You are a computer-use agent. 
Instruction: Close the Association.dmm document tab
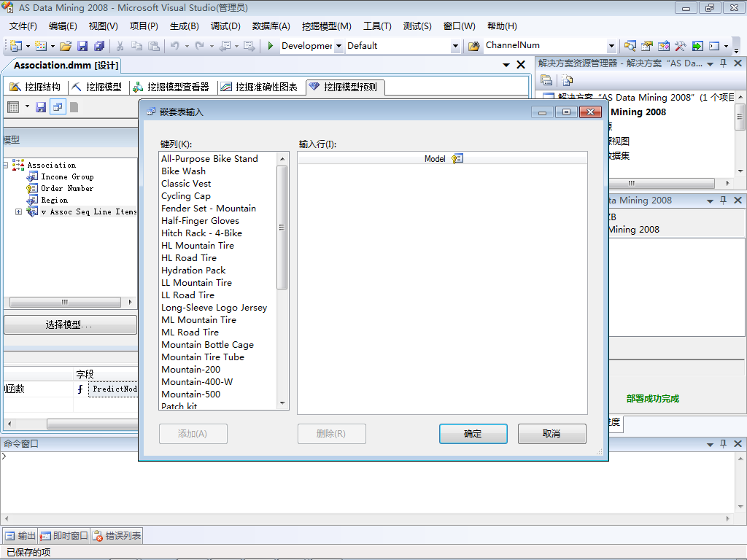pyautogui.click(x=521, y=64)
